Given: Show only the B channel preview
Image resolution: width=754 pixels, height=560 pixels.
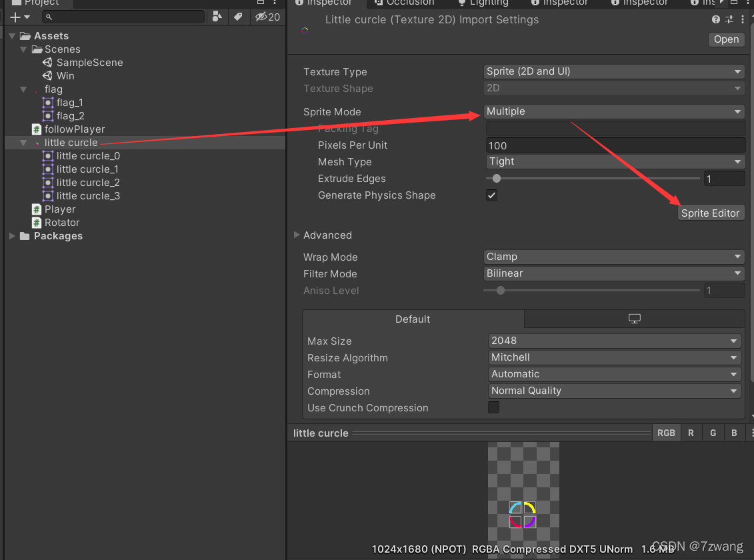Looking at the screenshot, I should click(x=734, y=433).
